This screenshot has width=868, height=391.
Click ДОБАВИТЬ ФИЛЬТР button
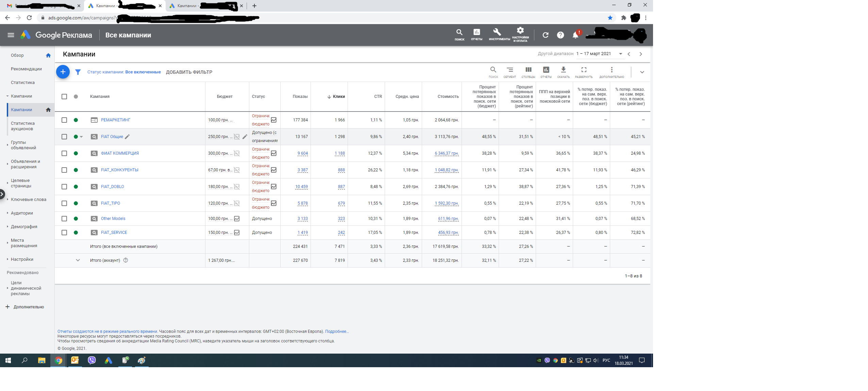point(189,72)
